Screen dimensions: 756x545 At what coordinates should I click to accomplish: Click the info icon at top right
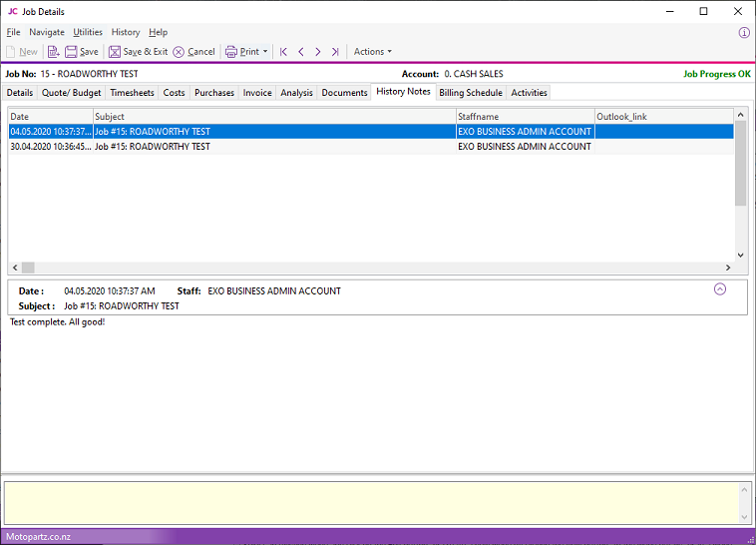point(744,32)
